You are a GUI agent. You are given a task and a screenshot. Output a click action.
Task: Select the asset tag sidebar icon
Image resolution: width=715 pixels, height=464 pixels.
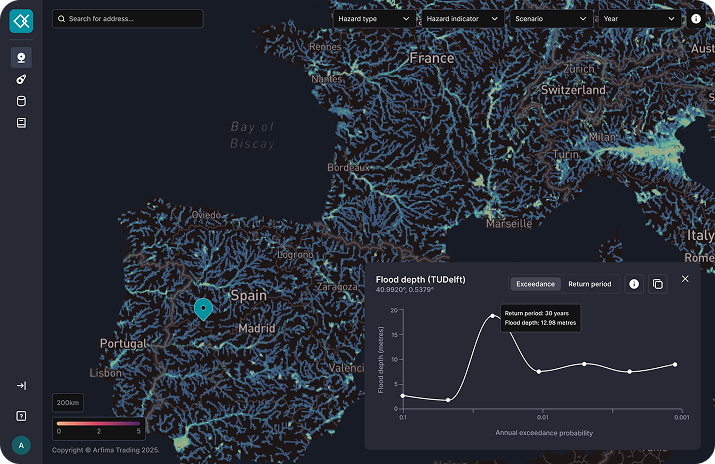[x=21, y=79]
